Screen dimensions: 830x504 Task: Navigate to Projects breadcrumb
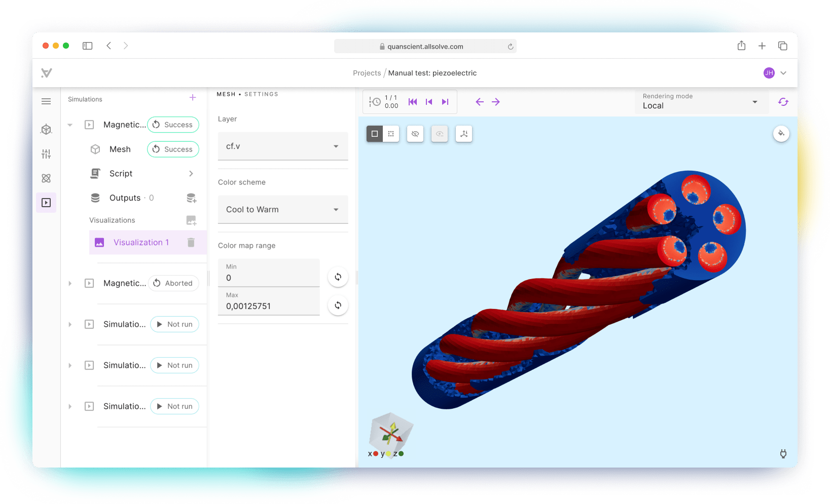coord(367,73)
